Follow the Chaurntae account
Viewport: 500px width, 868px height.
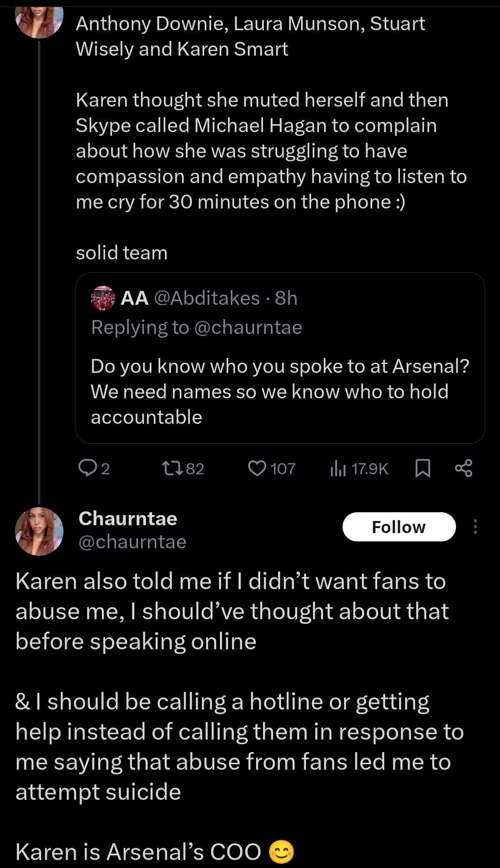(399, 527)
